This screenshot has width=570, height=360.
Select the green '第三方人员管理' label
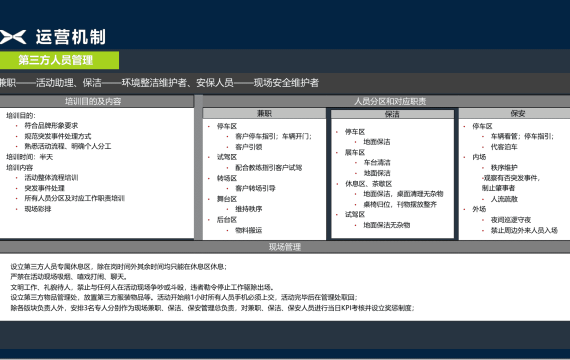pos(59,60)
